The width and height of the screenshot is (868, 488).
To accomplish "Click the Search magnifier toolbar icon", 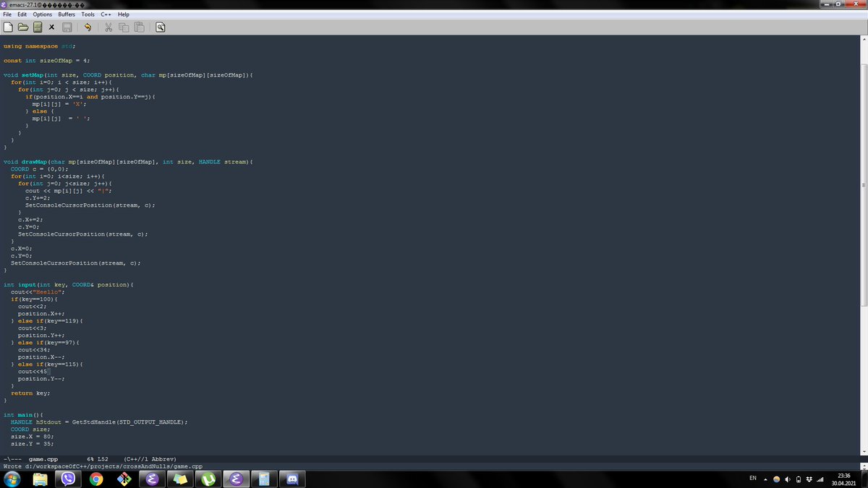I will (160, 27).
